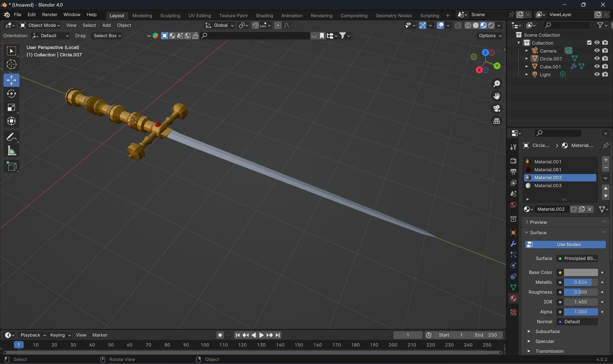
Task: Select the Cursor tool in toolbar
Action: pyautogui.click(x=11, y=65)
